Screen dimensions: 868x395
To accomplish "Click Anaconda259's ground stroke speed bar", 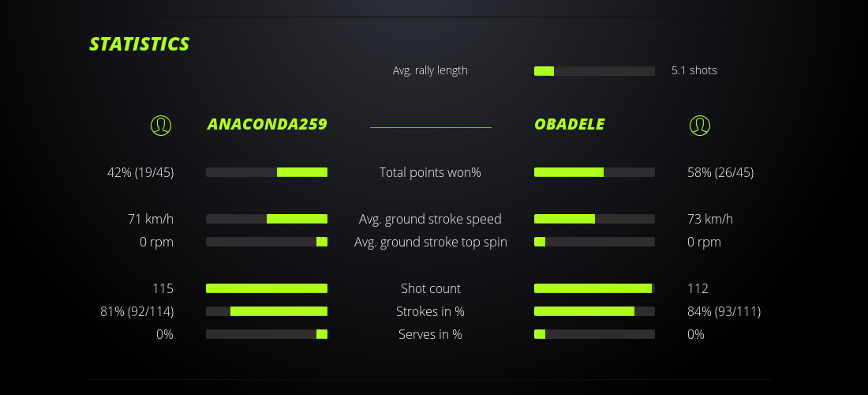I will pyautogui.click(x=267, y=219).
